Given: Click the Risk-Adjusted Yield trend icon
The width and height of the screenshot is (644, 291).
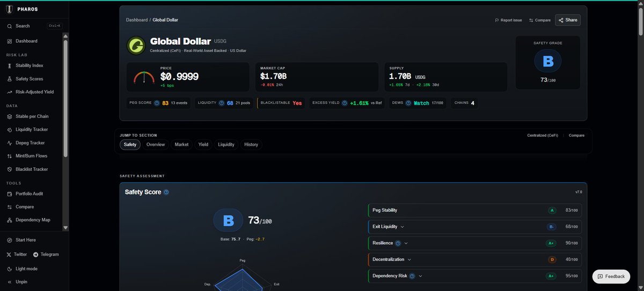Looking at the screenshot, I should (10, 92).
